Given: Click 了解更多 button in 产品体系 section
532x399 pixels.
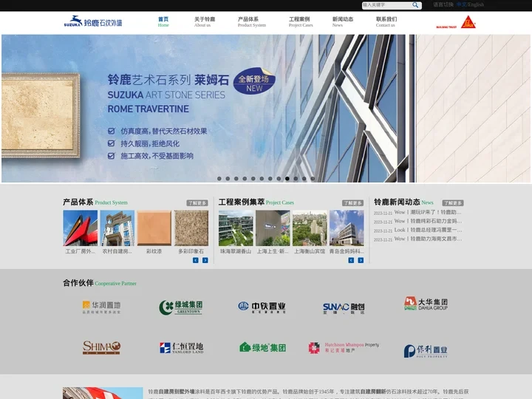Looking at the screenshot, I should tap(197, 203).
